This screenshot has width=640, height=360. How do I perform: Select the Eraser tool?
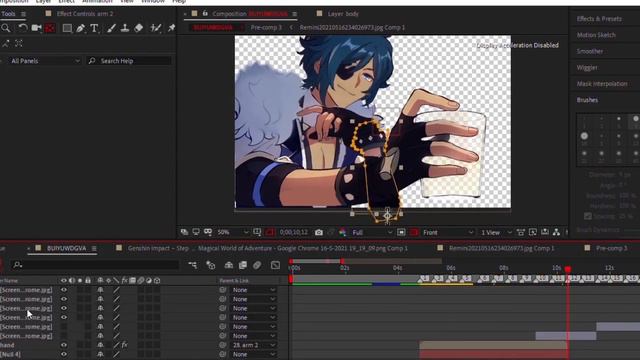139,28
